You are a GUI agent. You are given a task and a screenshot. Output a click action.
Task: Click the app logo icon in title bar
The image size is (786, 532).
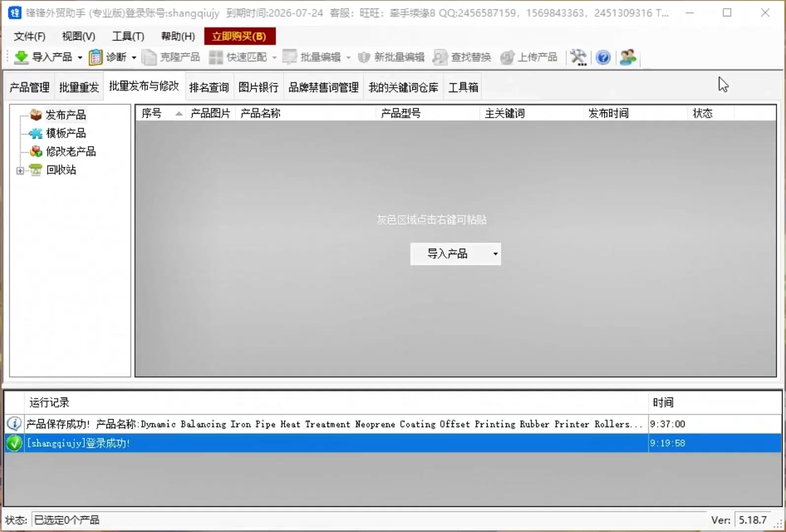(x=15, y=13)
